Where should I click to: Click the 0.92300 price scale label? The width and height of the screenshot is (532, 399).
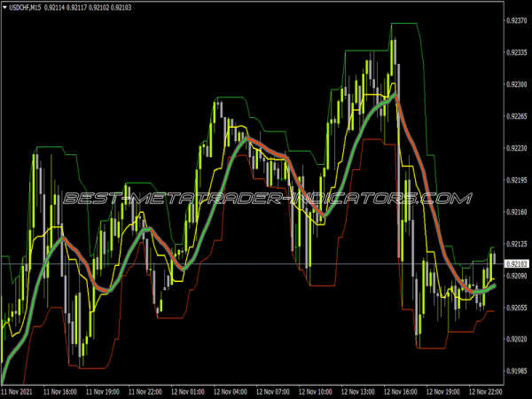point(517,84)
